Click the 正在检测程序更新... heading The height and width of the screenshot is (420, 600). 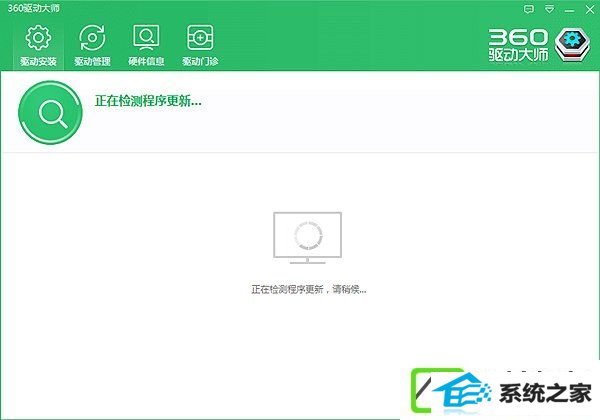point(148,101)
